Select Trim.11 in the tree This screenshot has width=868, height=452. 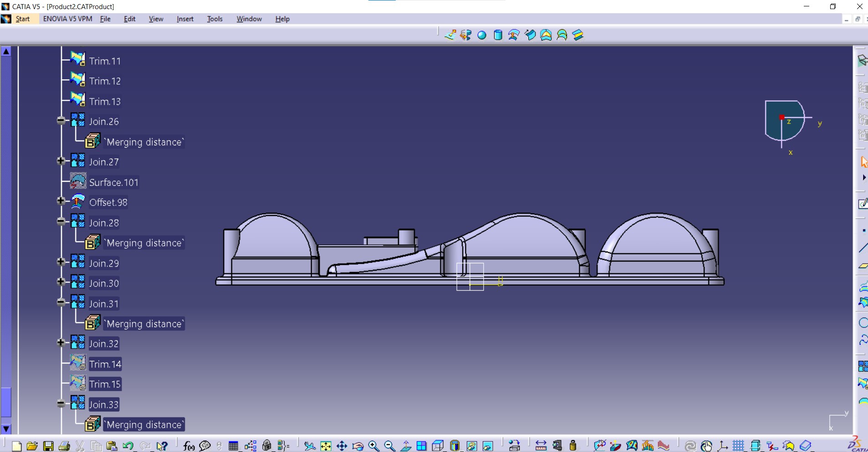[x=105, y=61]
